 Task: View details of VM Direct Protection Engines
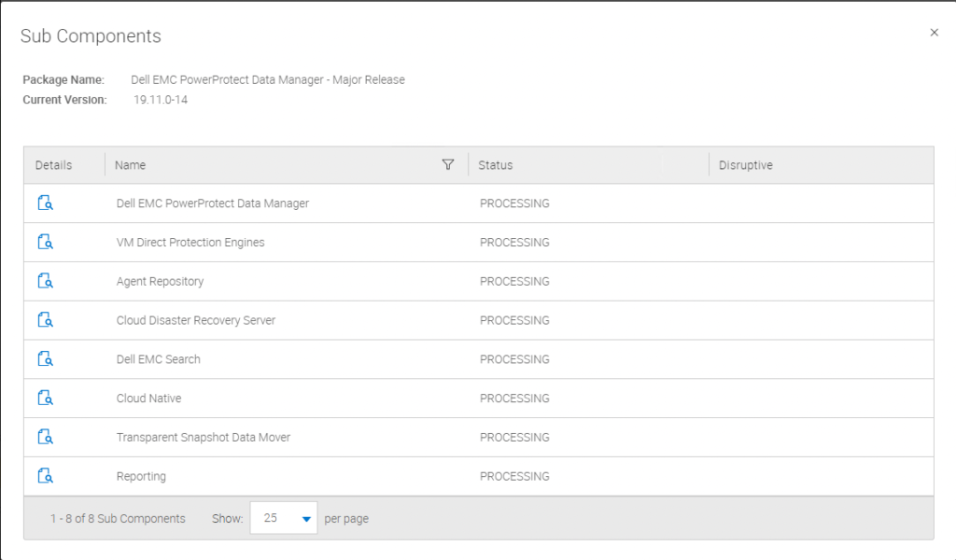click(45, 242)
